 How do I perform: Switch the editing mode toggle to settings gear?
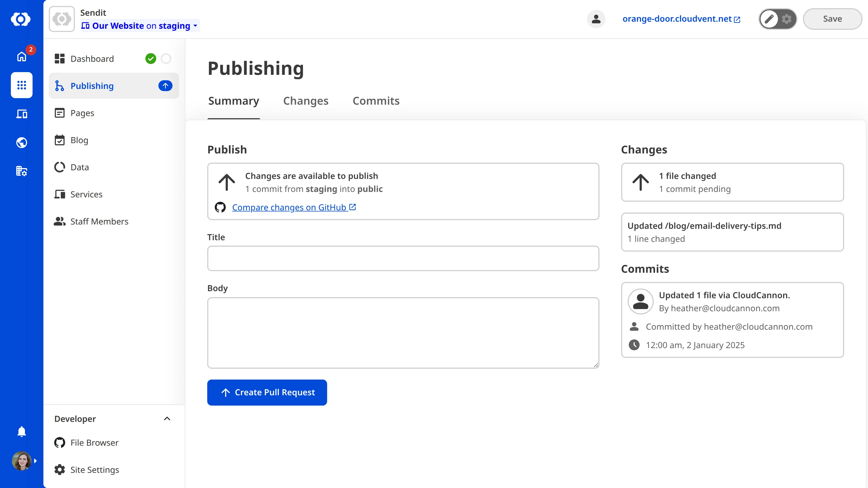787,19
